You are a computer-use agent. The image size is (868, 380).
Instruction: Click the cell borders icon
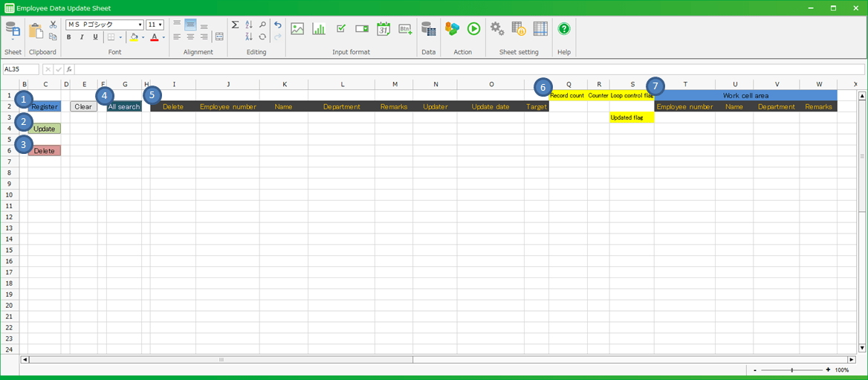click(x=111, y=37)
